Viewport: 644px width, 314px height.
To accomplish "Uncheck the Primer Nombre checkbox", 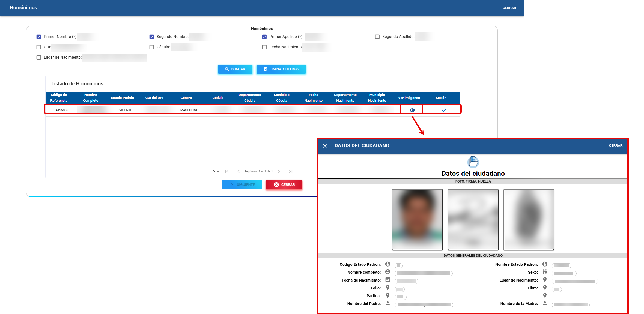I will pos(39,37).
